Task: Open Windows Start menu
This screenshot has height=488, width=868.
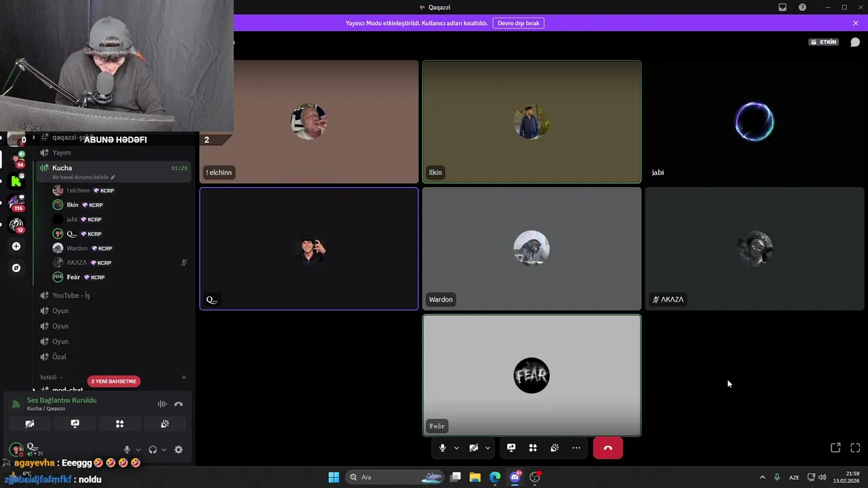Action: point(334,477)
